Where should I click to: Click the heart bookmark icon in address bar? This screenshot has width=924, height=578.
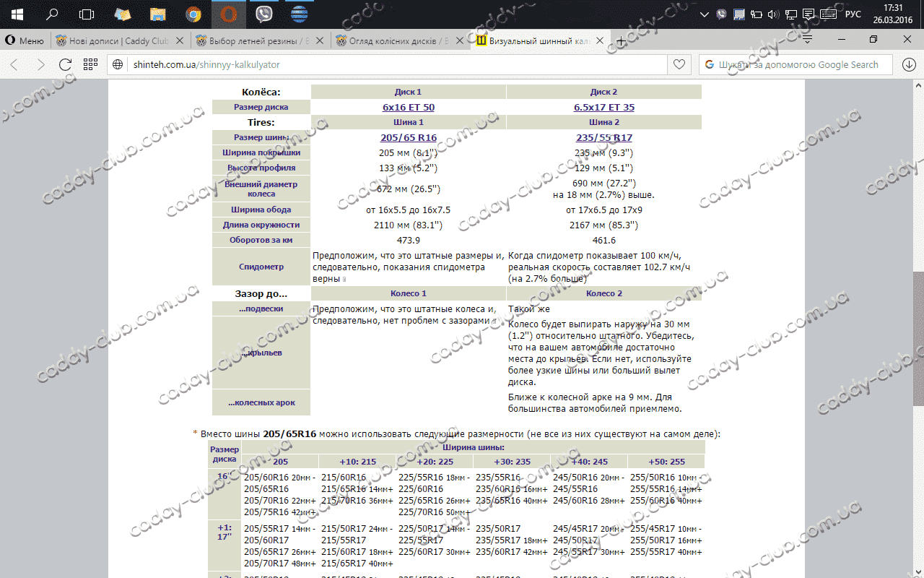pyautogui.click(x=679, y=64)
